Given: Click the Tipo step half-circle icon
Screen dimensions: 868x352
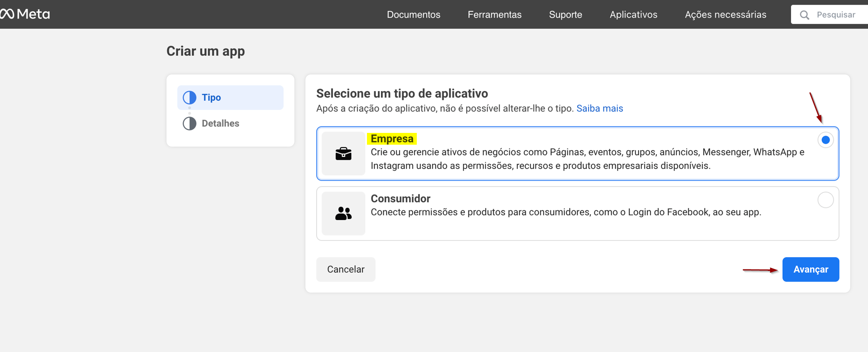Looking at the screenshot, I should pyautogui.click(x=189, y=98).
